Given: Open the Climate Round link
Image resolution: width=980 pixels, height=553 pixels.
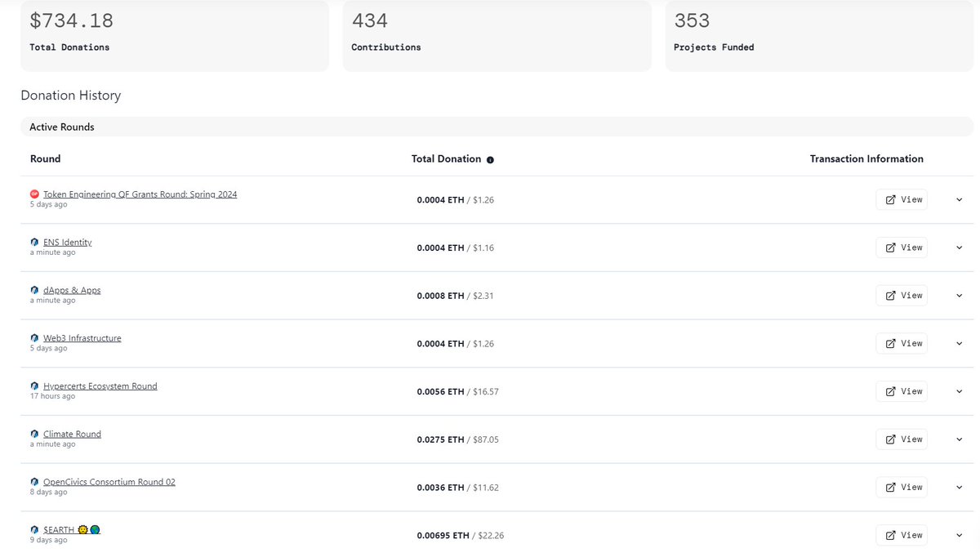Looking at the screenshot, I should point(72,434).
